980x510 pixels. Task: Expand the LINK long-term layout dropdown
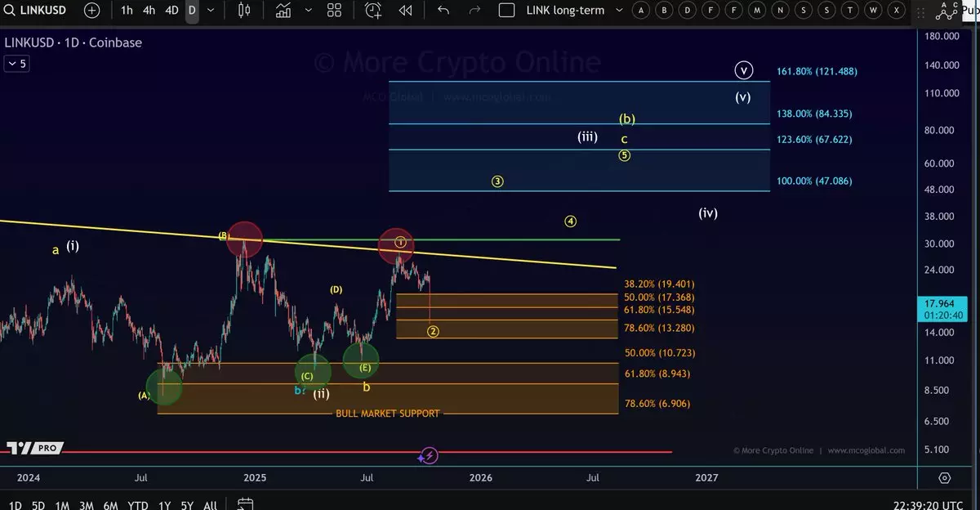(619, 11)
